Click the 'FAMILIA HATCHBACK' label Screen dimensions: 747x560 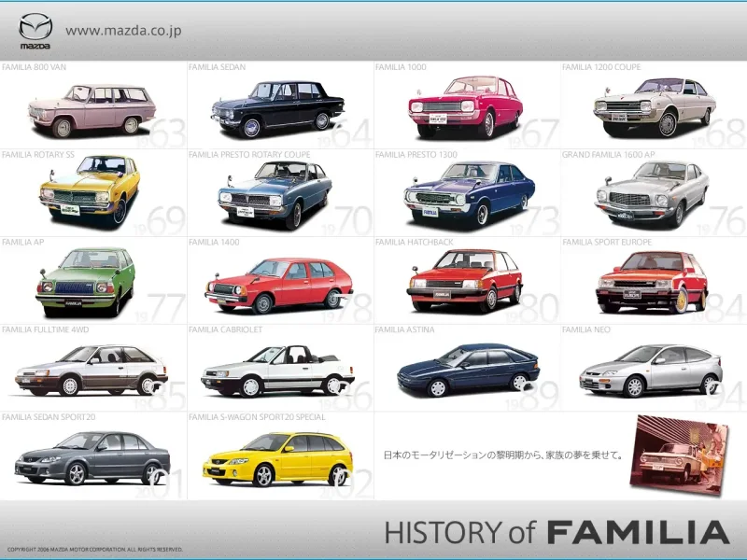414,243
